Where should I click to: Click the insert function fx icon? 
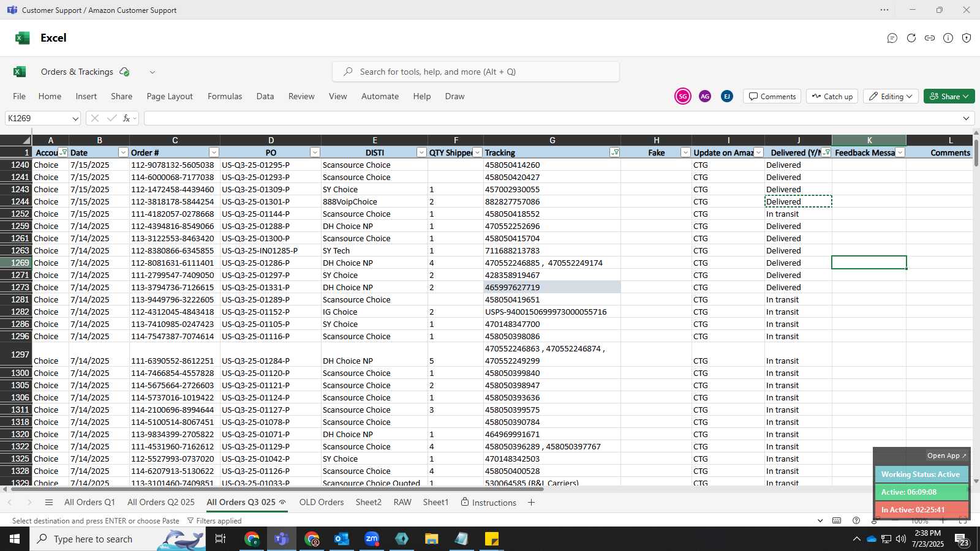(x=126, y=118)
